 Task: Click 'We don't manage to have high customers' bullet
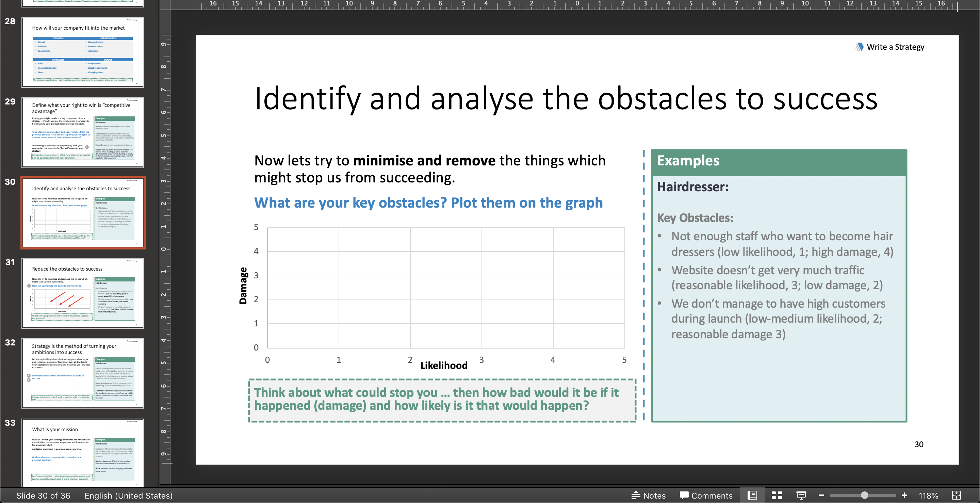[778, 319]
